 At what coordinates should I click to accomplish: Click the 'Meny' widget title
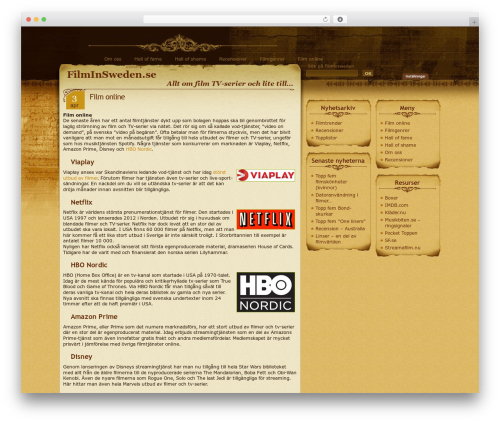click(407, 108)
